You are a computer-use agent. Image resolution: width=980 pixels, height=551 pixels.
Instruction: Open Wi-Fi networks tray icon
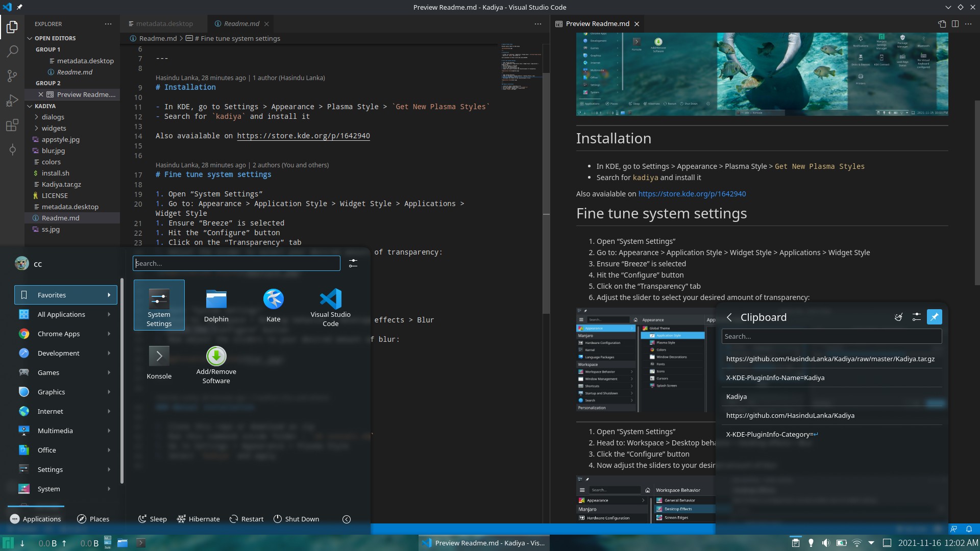[857, 543]
